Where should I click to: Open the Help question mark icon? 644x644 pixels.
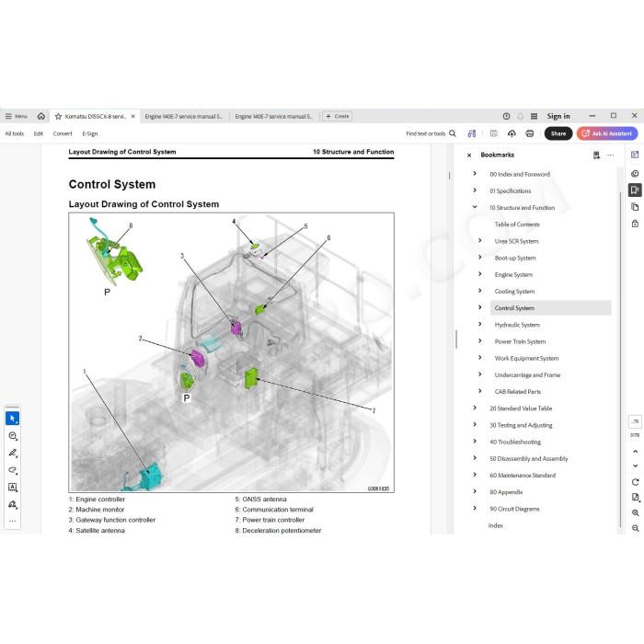(506, 116)
